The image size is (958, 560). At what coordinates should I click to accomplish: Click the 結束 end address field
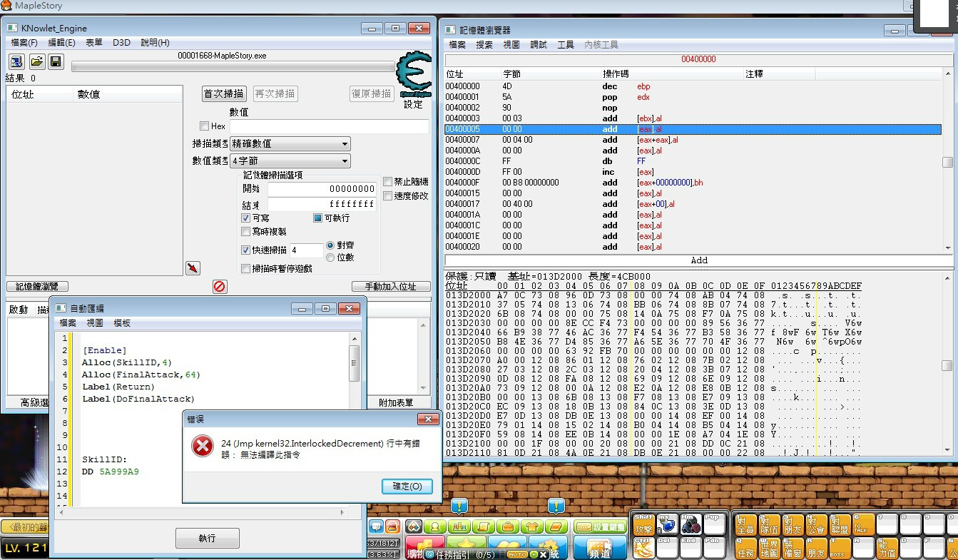pos(322,204)
